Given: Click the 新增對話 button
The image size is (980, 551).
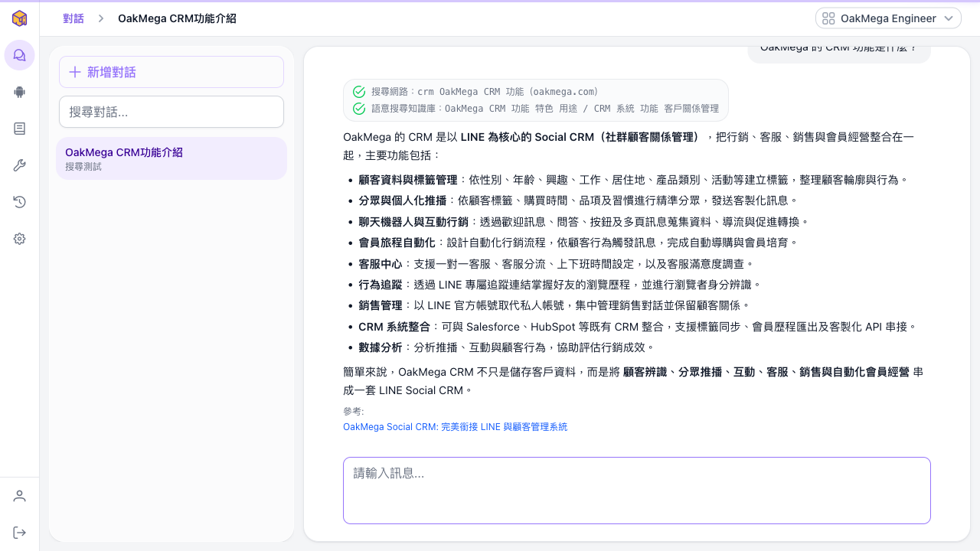Looking at the screenshot, I should pyautogui.click(x=171, y=72).
